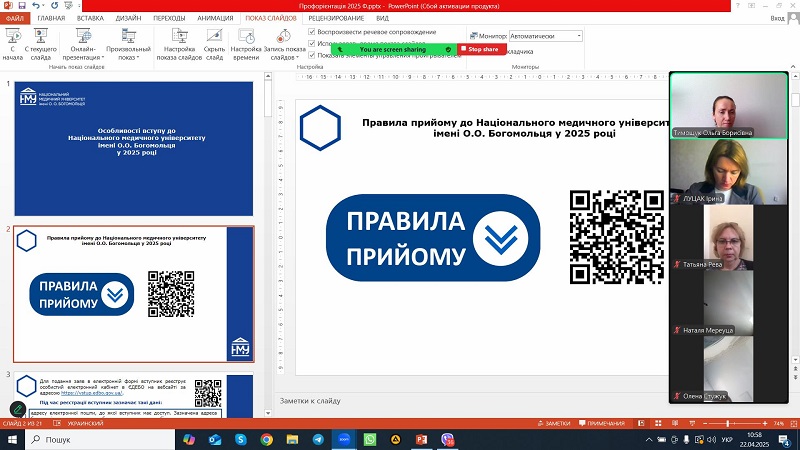Collapse the ribbon with the chevron

click(793, 66)
